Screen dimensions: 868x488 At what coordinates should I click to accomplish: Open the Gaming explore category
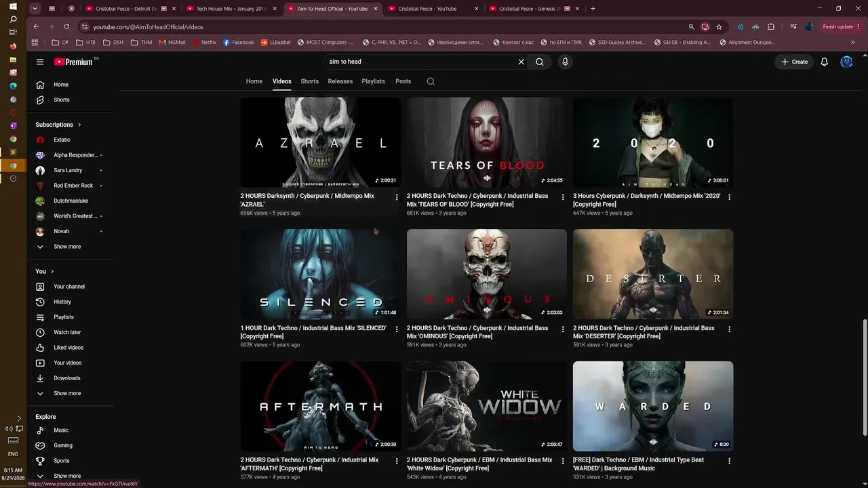point(63,445)
